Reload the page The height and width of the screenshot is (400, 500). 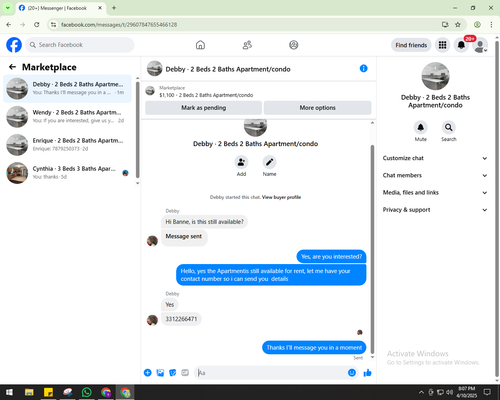[x=37, y=24]
